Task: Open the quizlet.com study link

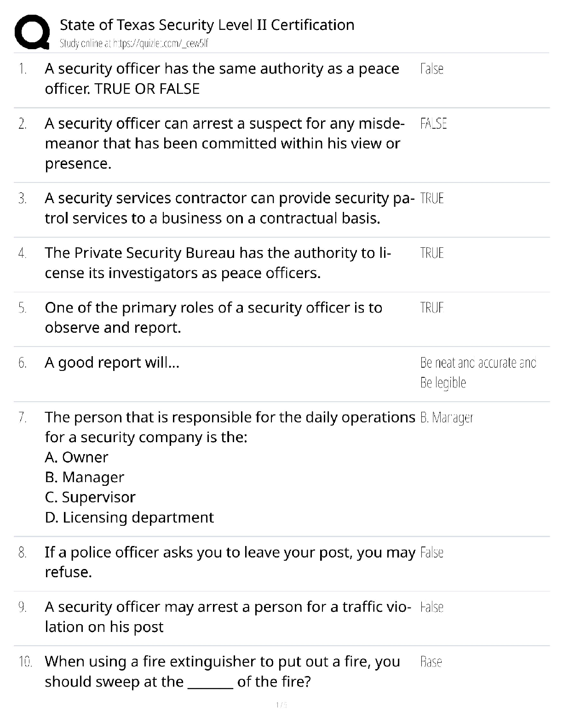Action: [x=134, y=44]
